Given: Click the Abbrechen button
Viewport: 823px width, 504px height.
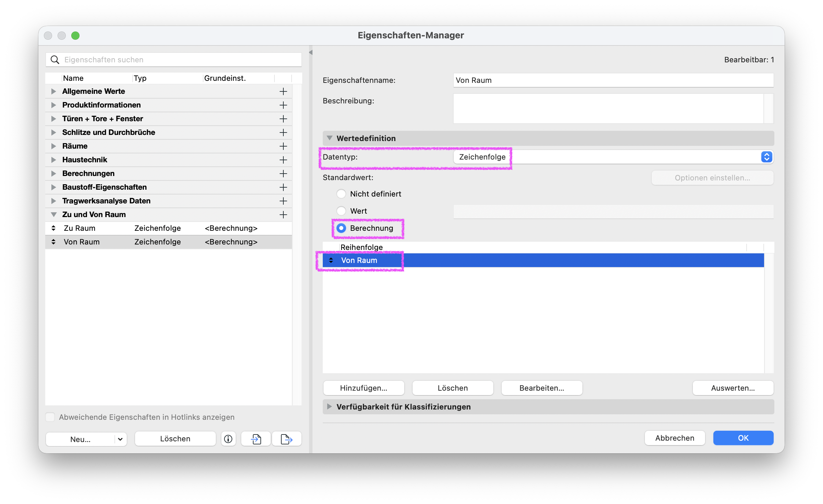Looking at the screenshot, I should pyautogui.click(x=675, y=438).
